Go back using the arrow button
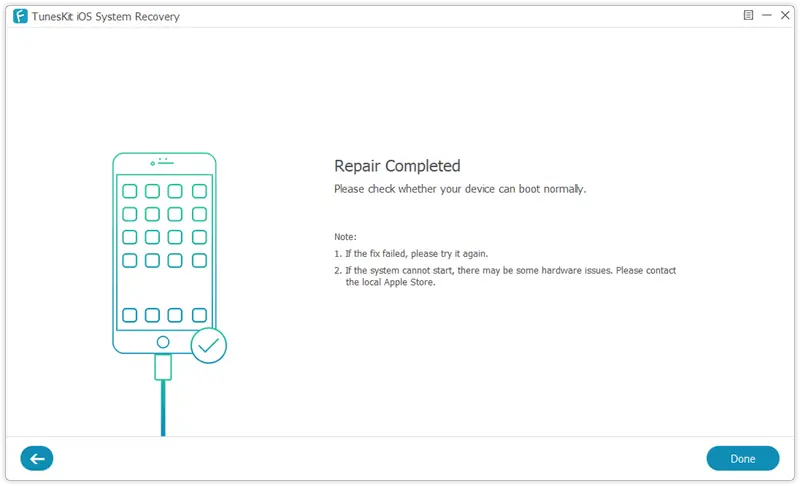800x486 pixels. click(x=37, y=458)
